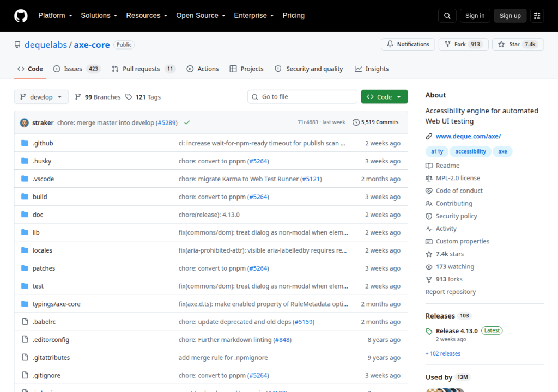Open the 99 Branches link
The width and height of the screenshot is (558, 392).
[x=98, y=97]
